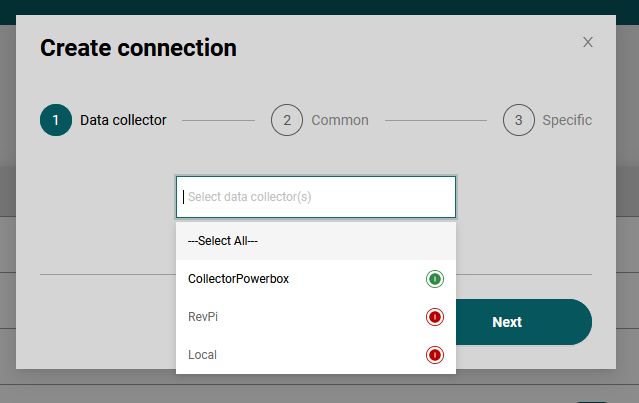
Task: Click the green status icon for CollectorPowerbox
Action: (434, 279)
